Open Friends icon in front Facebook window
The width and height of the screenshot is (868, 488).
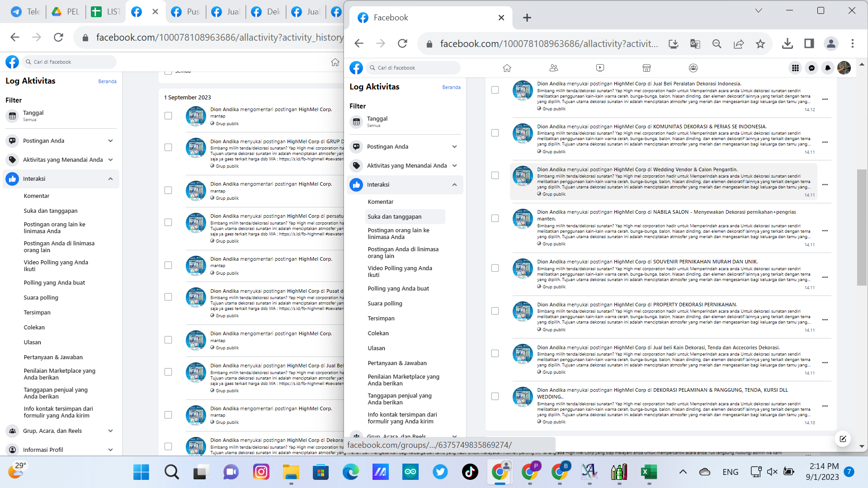554,68
